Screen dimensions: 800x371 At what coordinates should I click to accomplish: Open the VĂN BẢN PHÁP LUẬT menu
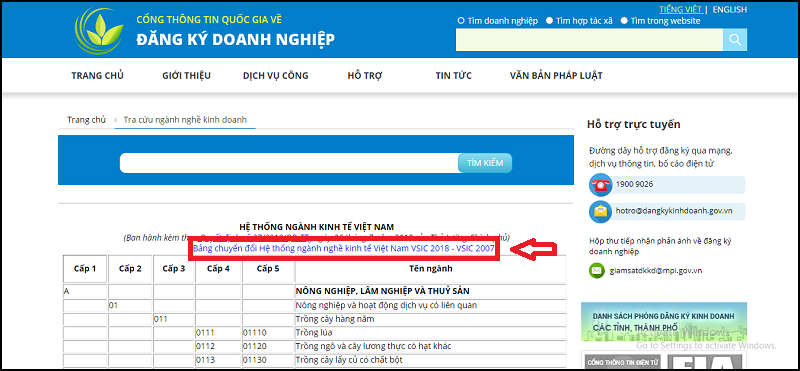[556, 76]
